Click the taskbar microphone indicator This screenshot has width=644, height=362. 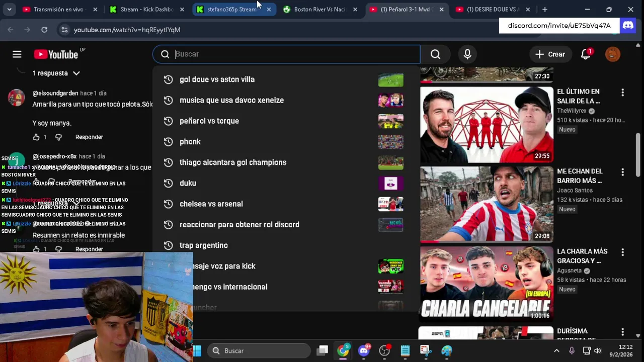[x=572, y=350]
